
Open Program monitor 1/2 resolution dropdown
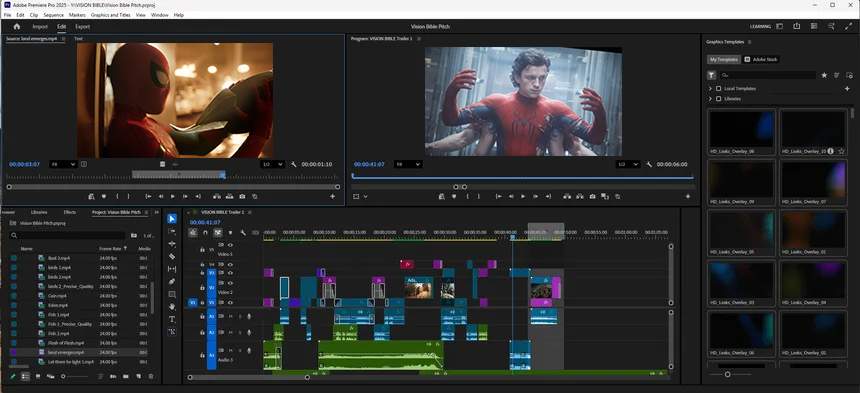coord(628,164)
